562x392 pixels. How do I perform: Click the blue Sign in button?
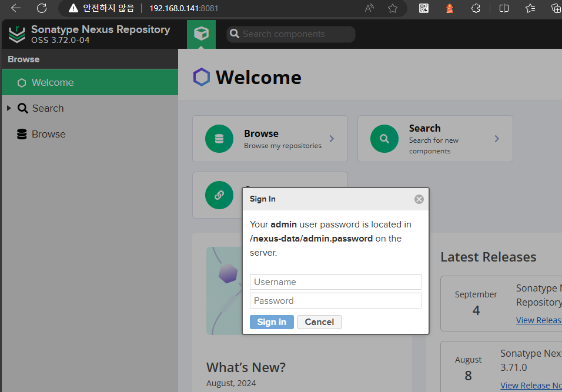coord(272,322)
